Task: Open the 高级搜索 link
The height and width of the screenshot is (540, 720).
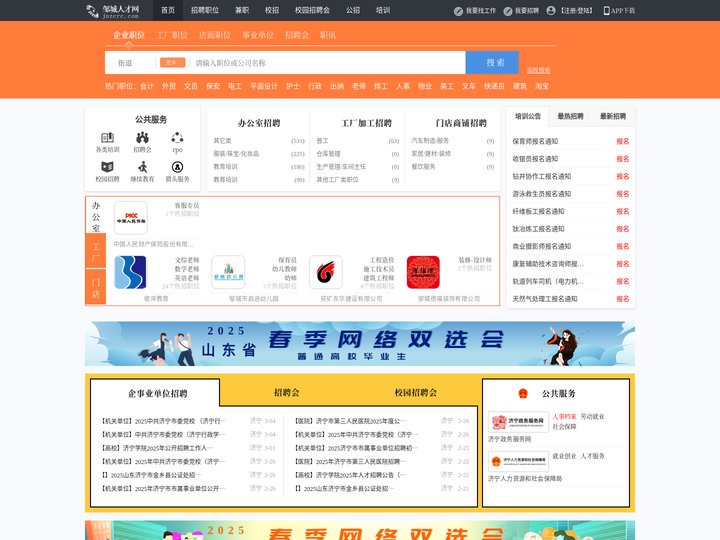Action: (538, 70)
